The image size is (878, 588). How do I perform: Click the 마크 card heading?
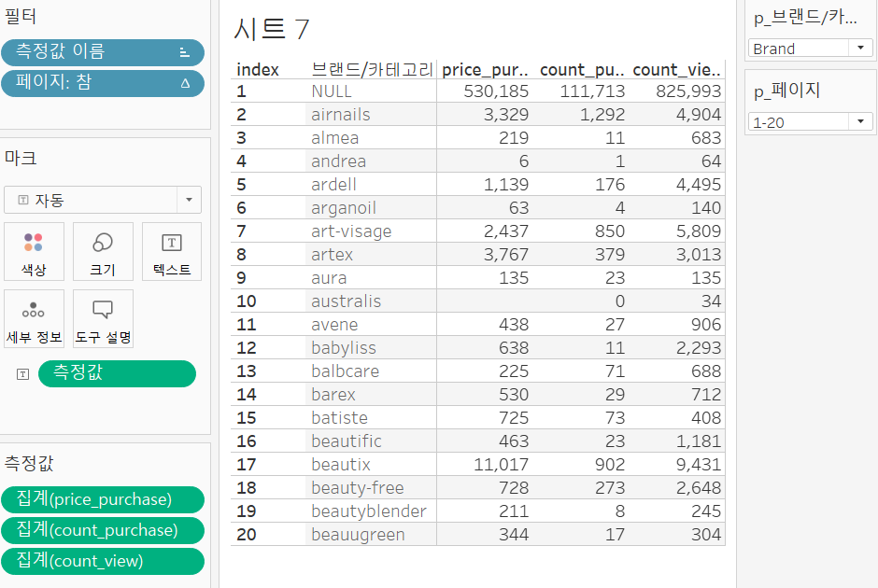21,159
